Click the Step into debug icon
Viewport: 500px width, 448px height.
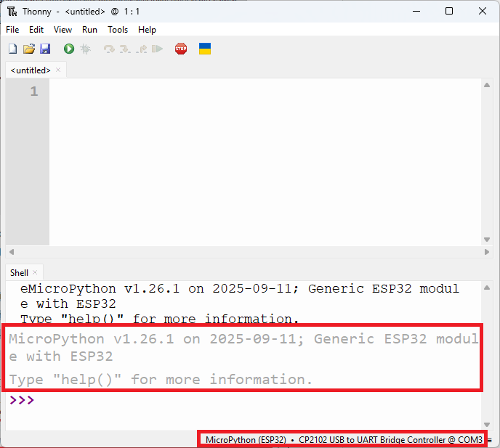pos(125,49)
